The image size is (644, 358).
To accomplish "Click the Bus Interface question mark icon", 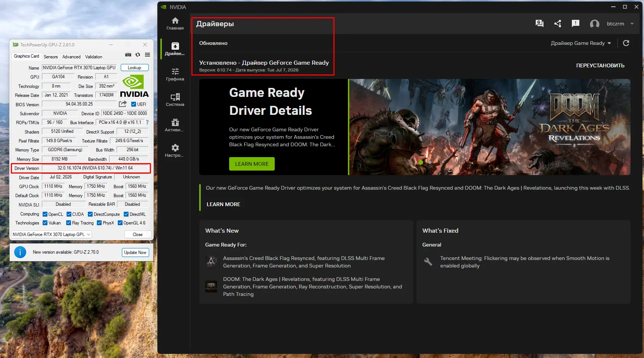I will point(147,122).
